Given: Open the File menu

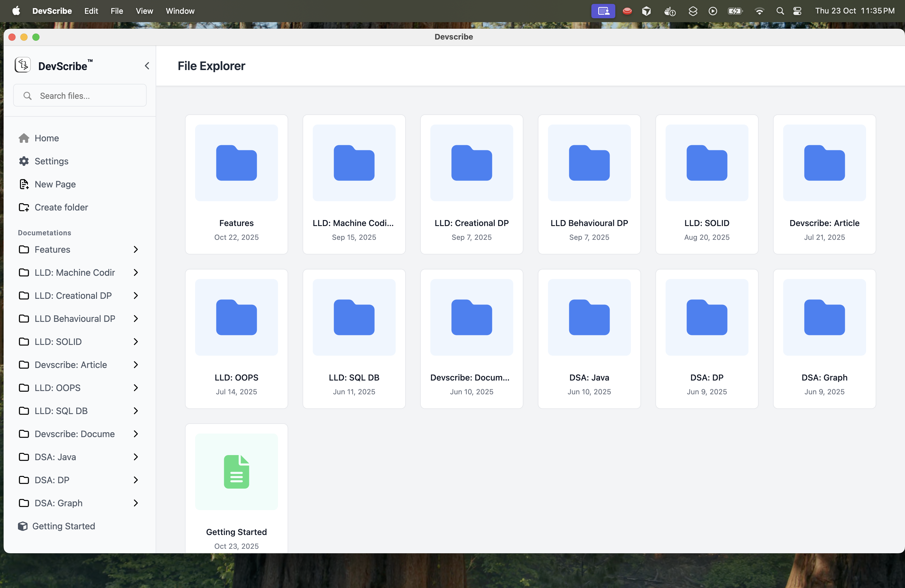Looking at the screenshot, I should pos(117,11).
